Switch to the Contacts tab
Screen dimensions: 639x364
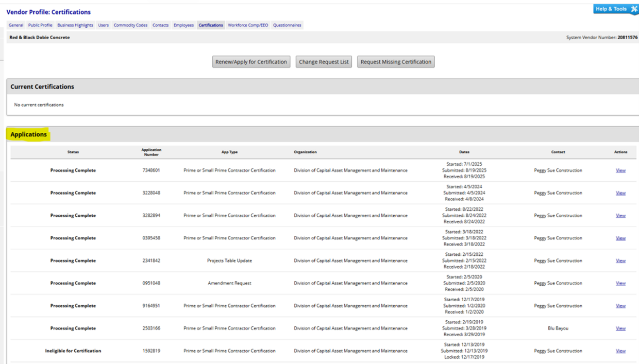(160, 25)
